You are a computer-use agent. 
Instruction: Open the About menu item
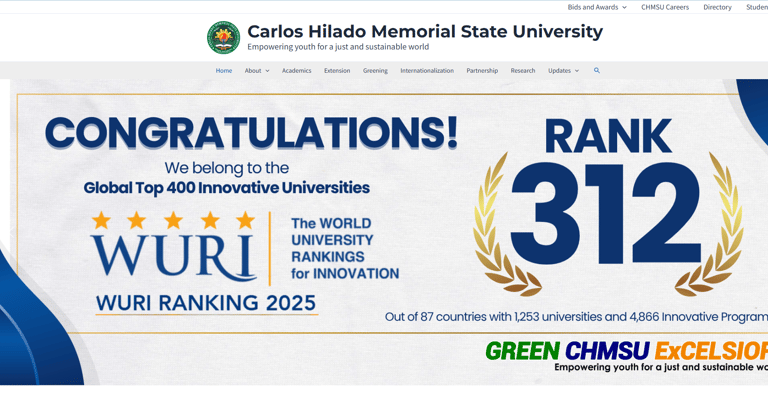click(x=253, y=71)
